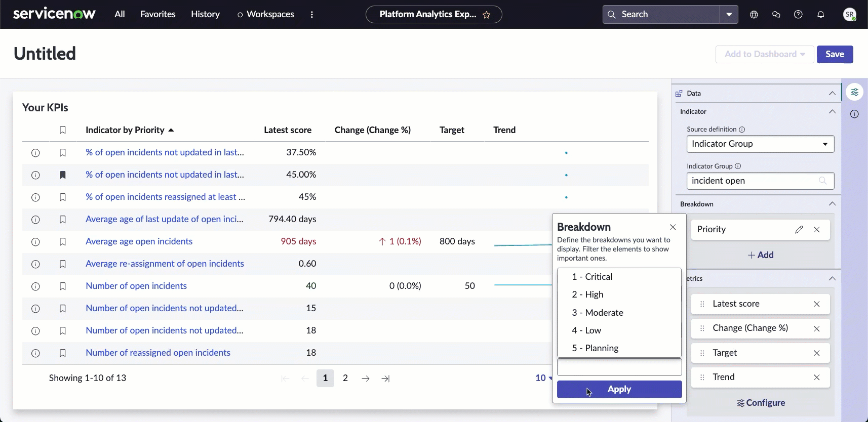This screenshot has width=868, height=422.
Task: Collapse the Breakdown section chevron
Action: pos(832,204)
